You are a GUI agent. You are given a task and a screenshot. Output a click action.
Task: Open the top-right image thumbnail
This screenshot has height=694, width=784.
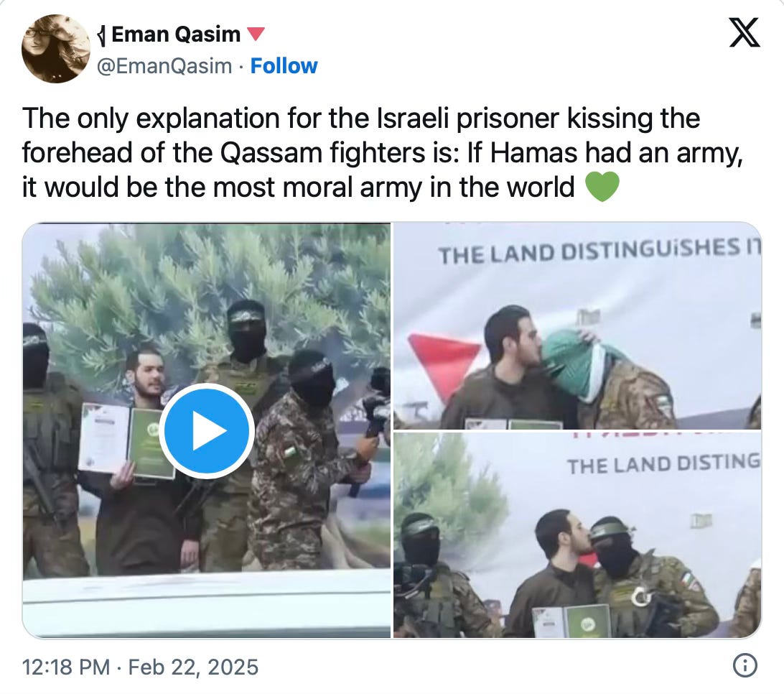pyautogui.click(x=577, y=325)
